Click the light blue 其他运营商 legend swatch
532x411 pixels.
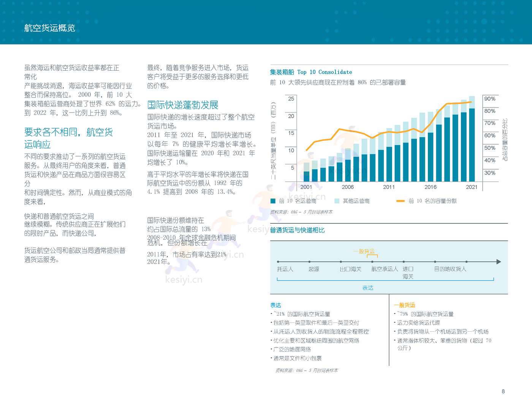(x=337, y=201)
